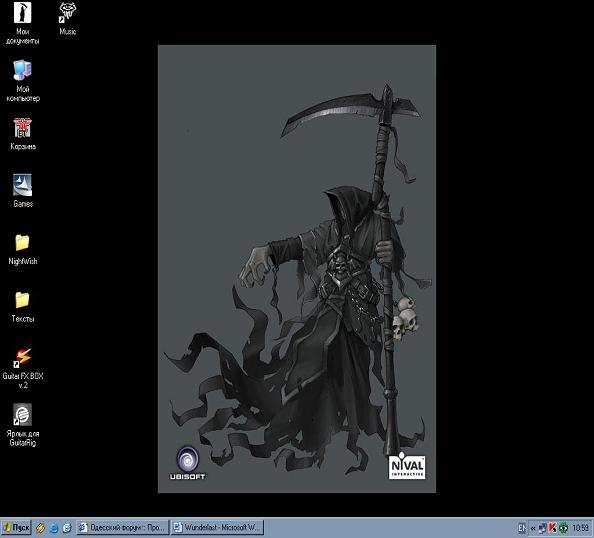Image resolution: width=594 pixels, height=538 pixels.
Task: Expand hidden tray icons chevron
Action: tap(533, 528)
